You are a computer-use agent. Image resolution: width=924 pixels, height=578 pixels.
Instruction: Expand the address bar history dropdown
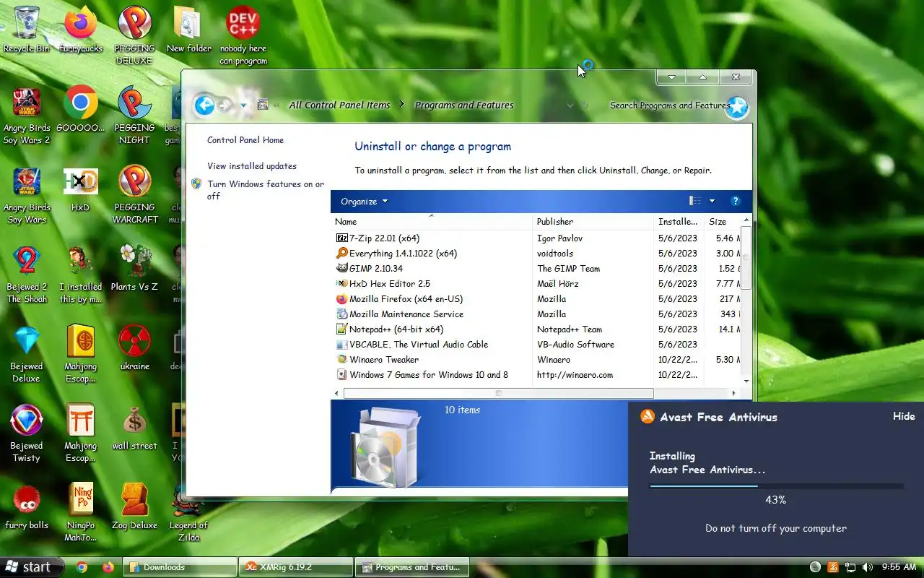[570, 105]
